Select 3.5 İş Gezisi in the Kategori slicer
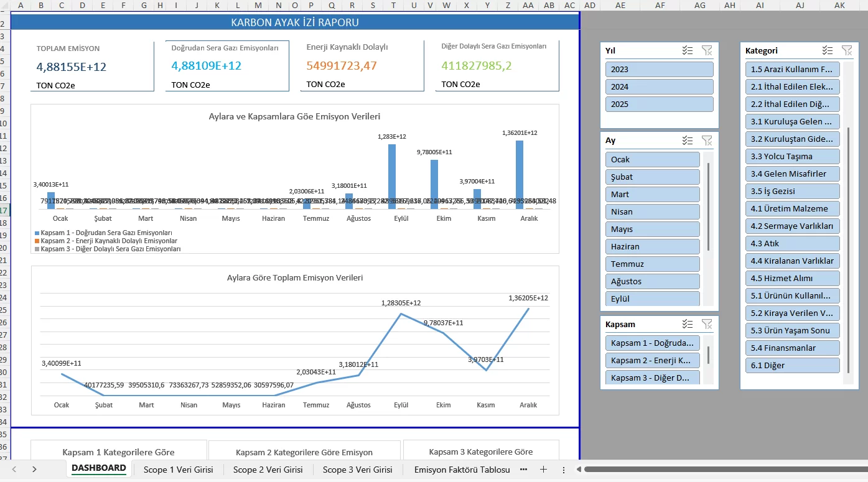868x482 pixels. pyautogui.click(x=792, y=192)
